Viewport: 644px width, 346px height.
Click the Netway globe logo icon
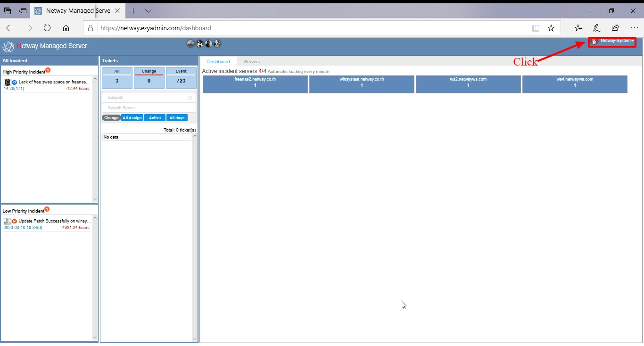click(x=8, y=47)
